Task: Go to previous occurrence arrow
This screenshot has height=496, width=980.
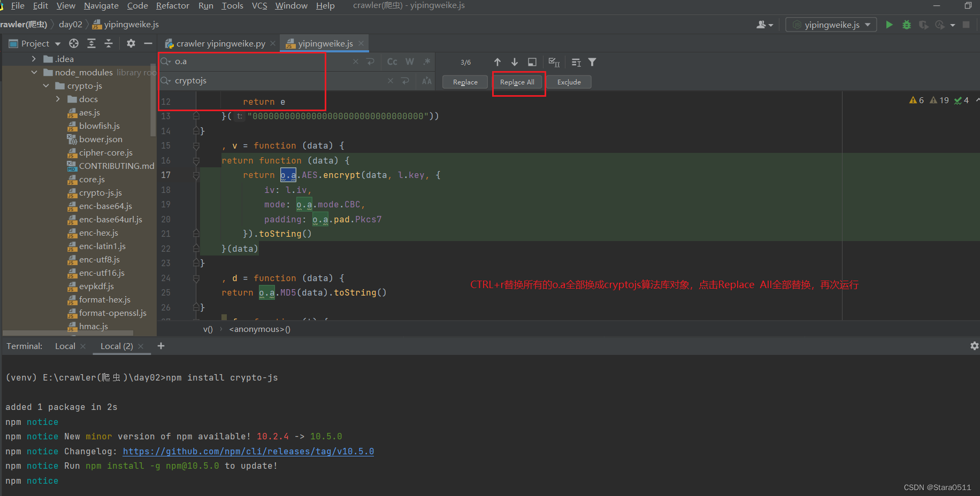Action: tap(497, 62)
